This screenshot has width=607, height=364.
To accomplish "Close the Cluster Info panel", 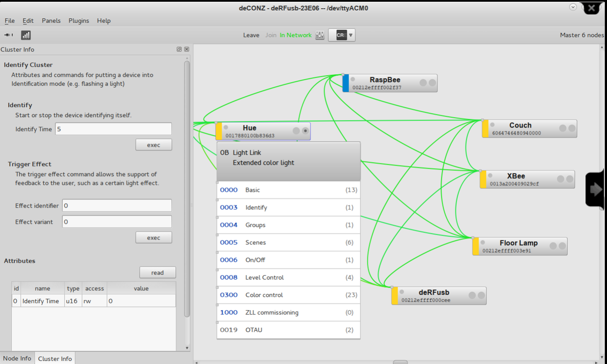I will click(x=187, y=49).
